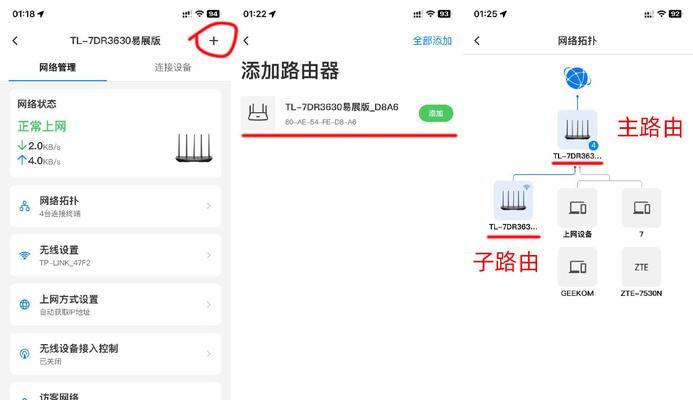
Task: Tap the GEEKOM device icon
Action: click(577, 267)
